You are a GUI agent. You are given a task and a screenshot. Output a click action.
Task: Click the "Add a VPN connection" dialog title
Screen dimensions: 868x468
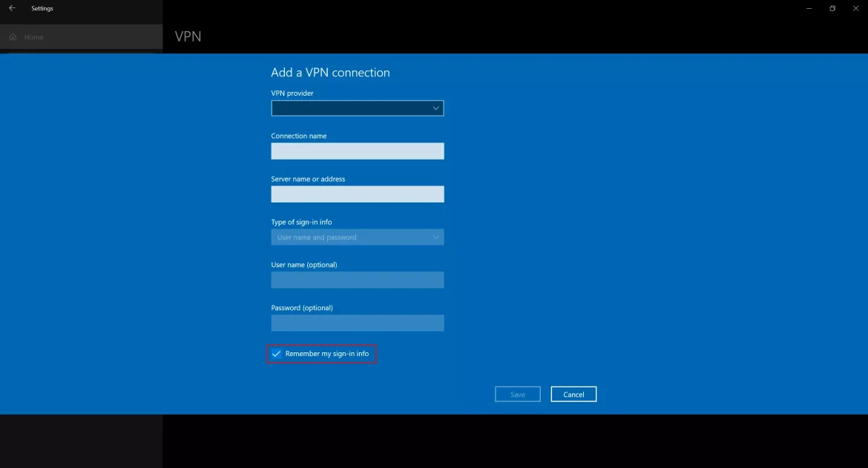coord(330,73)
